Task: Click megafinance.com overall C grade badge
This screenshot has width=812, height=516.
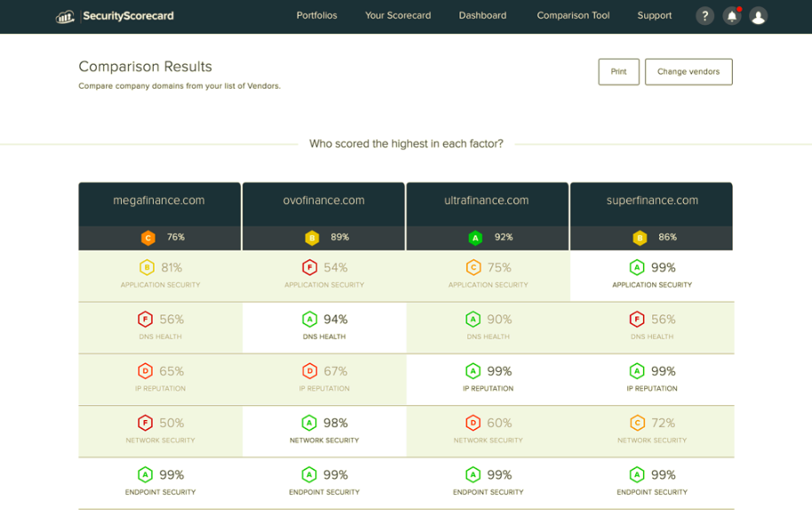Action: click(x=148, y=237)
